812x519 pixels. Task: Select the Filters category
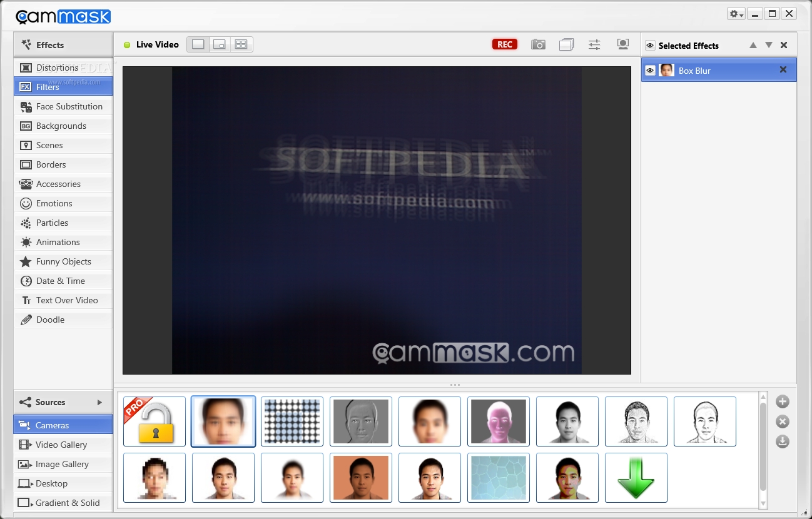(63, 87)
